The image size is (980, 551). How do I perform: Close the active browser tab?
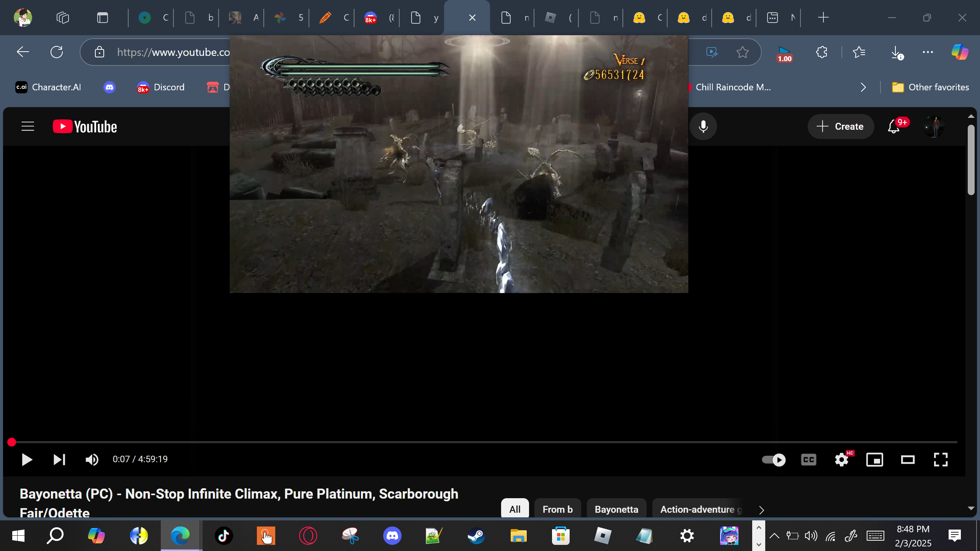(472, 18)
